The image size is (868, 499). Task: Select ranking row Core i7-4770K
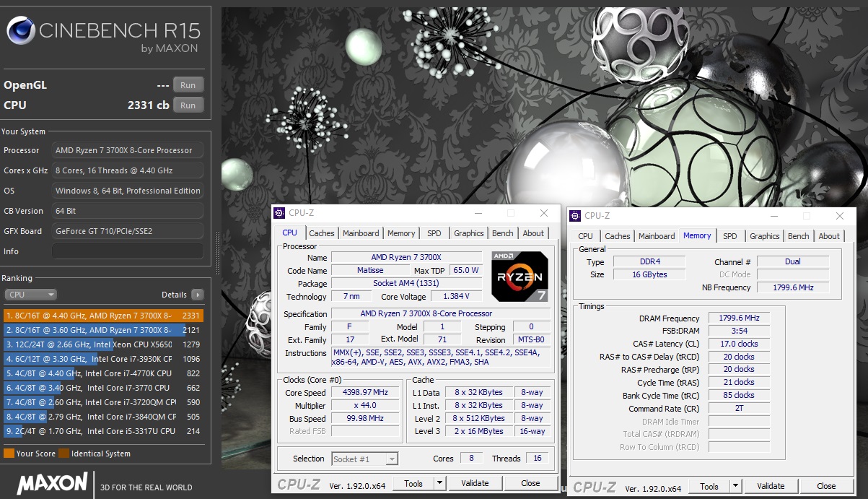[x=103, y=373]
